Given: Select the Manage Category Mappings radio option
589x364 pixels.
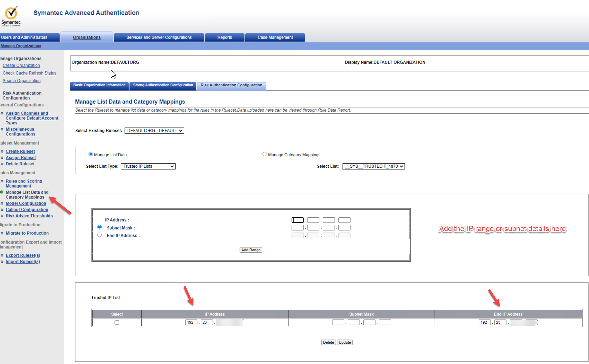Looking at the screenshot, I should pos(264,154).
